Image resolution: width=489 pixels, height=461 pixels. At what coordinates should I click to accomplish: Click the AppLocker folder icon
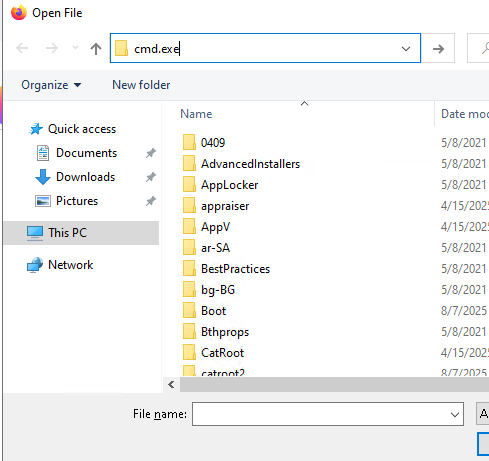point(189,185)
